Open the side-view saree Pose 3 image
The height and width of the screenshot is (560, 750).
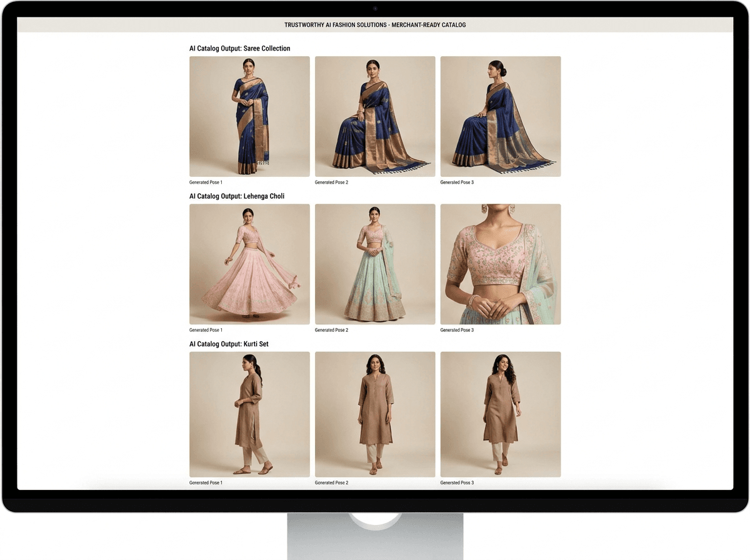[x=501, y=116]
